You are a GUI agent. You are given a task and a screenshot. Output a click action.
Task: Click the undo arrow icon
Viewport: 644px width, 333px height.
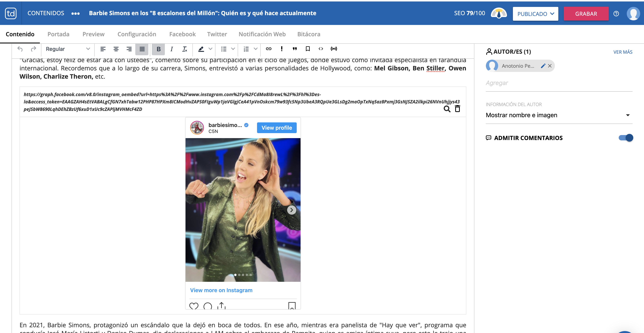(x=20, y=49)
